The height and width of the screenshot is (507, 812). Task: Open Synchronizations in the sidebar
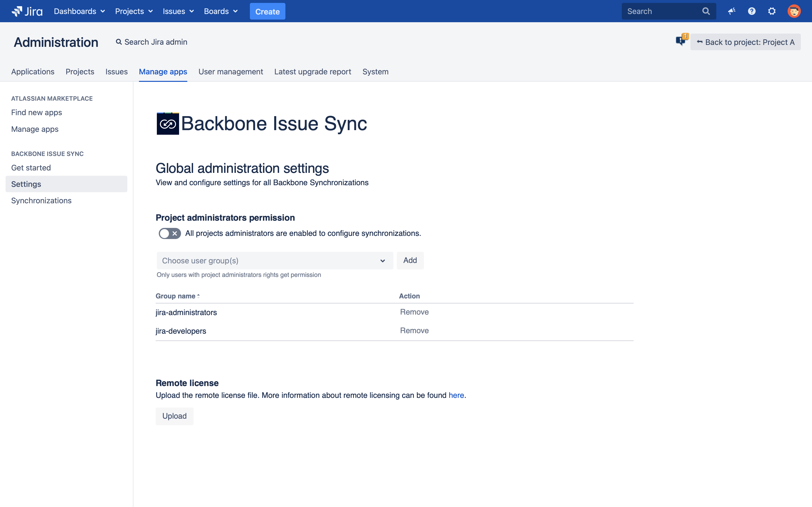point(41,201)
